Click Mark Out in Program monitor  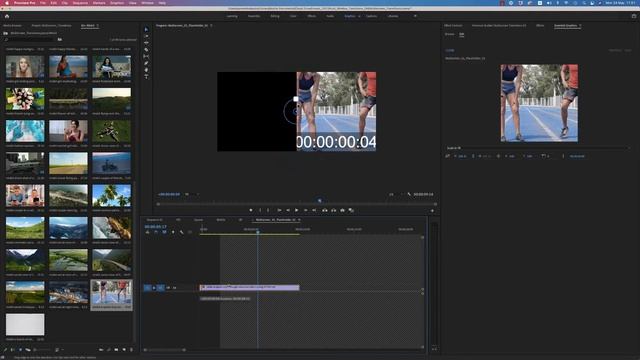coord(268,210)
